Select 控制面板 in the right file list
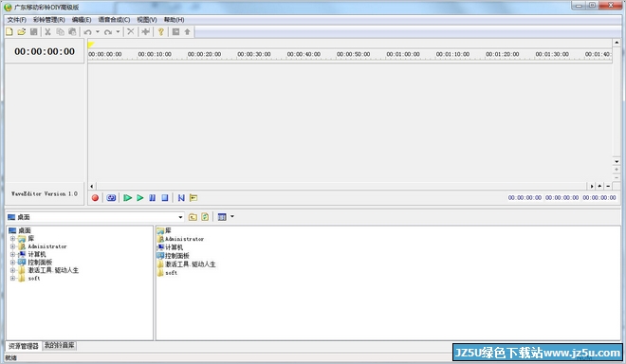This screenshot has width=626, height=364. [x=177, y=256]
